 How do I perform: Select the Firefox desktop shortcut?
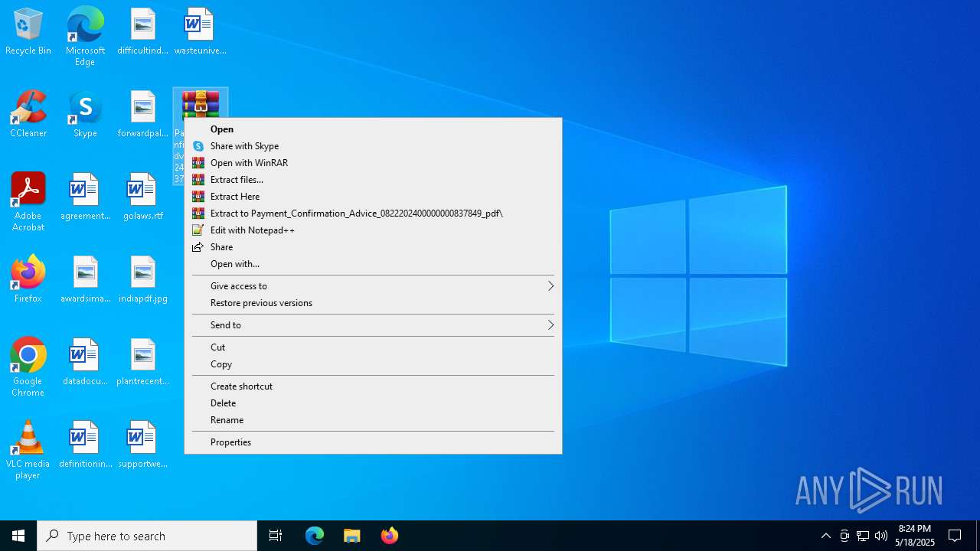28,279
